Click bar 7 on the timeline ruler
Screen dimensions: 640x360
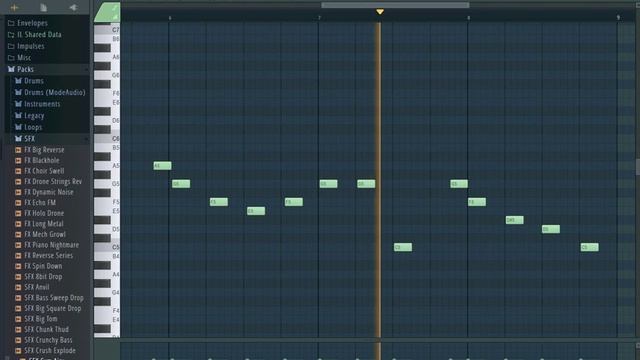(x=320, y=18)
